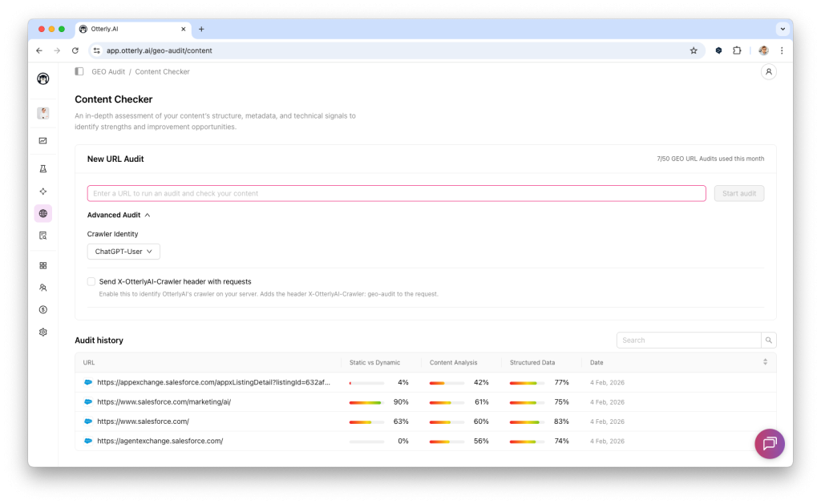Open the user profile icon at top right
Image resolution: width=821 pixels, height=504 pixels.
(x=768, y=71)
